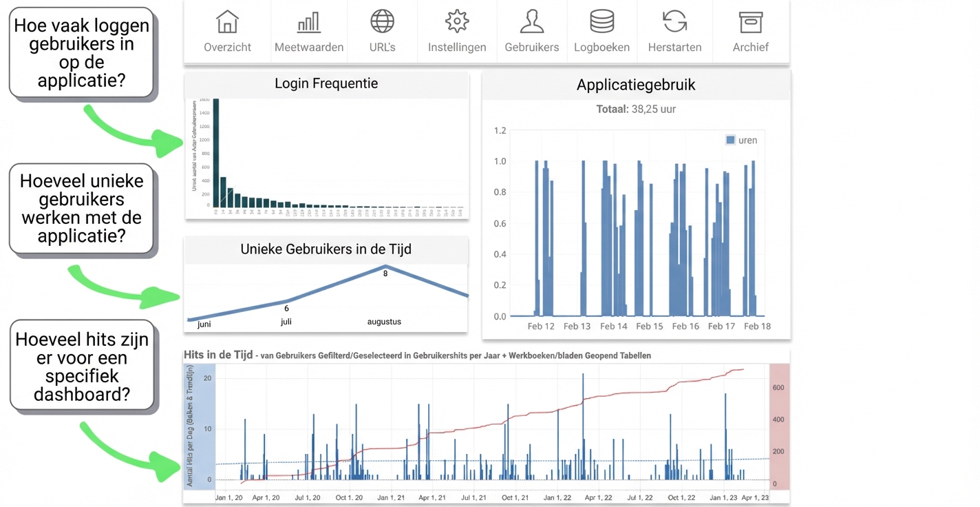This screenshot has width=980, height=507.
Task: Click the Jul 1, 20 date label
Action: click(x=308, y=497)
